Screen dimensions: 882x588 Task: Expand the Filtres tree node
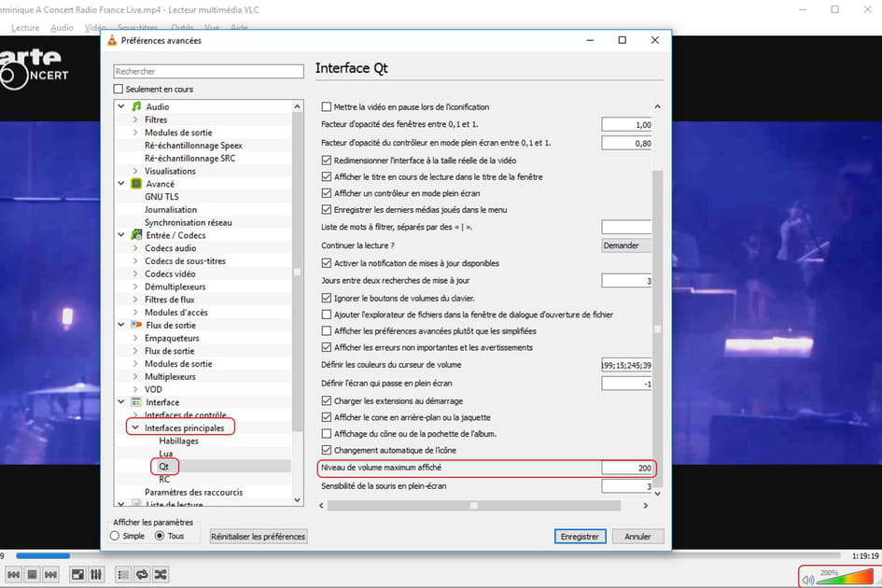135,119
